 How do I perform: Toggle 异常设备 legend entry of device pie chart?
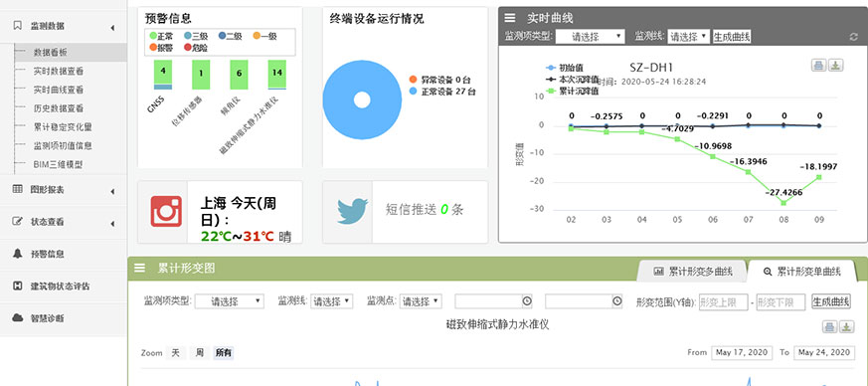point(441,80)
